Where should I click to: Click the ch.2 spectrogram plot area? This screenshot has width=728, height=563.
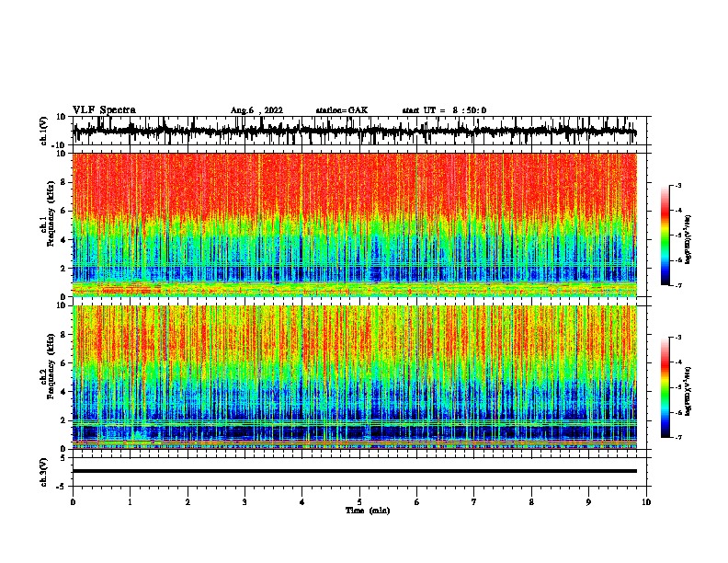[354, 377]
